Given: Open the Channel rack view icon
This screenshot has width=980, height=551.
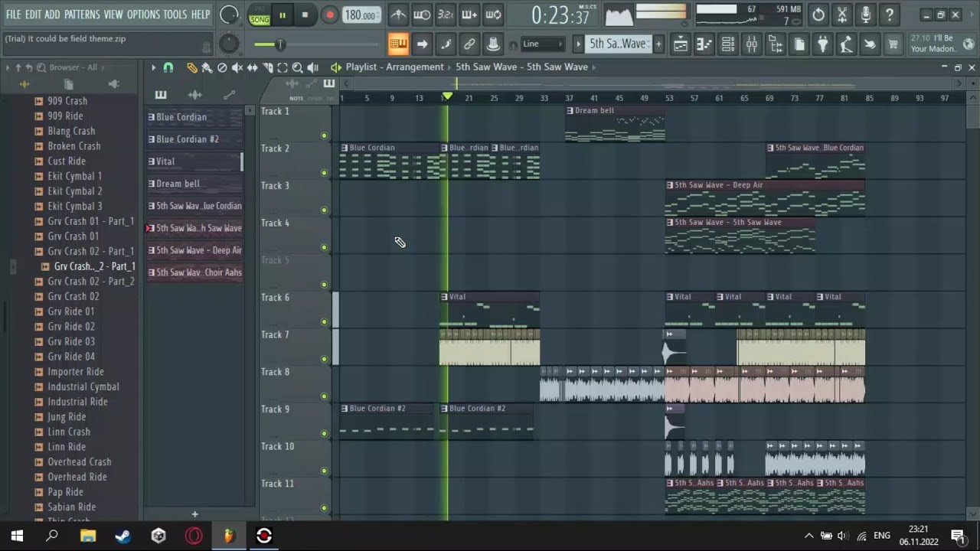Looking at the screenshot, I should [727, 44].
